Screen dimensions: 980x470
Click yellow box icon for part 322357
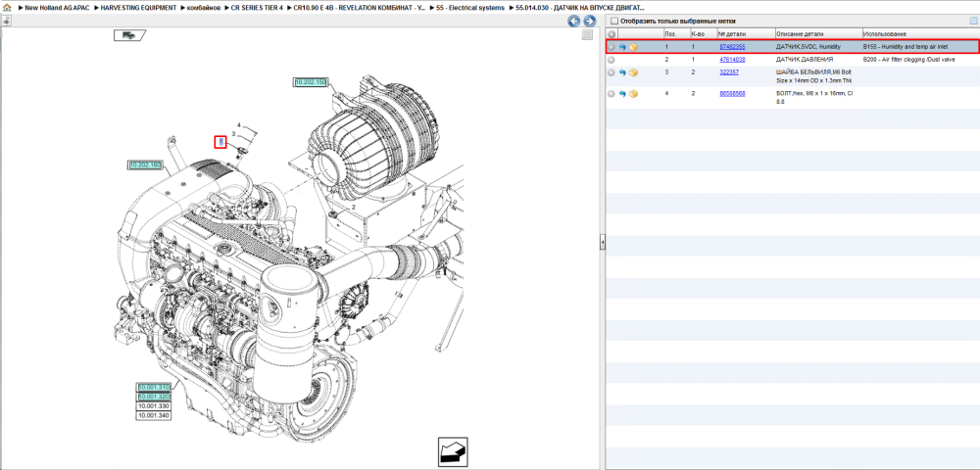tap(634, 73)
